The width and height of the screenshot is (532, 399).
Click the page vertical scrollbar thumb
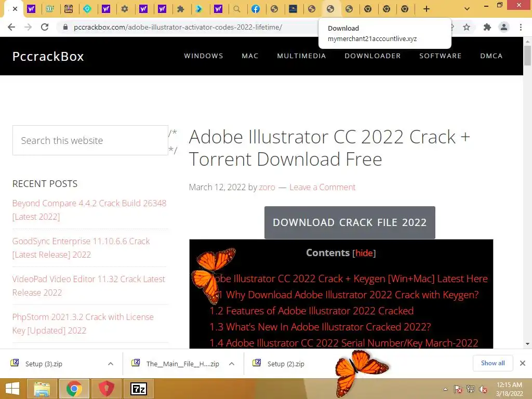point(527,55)
